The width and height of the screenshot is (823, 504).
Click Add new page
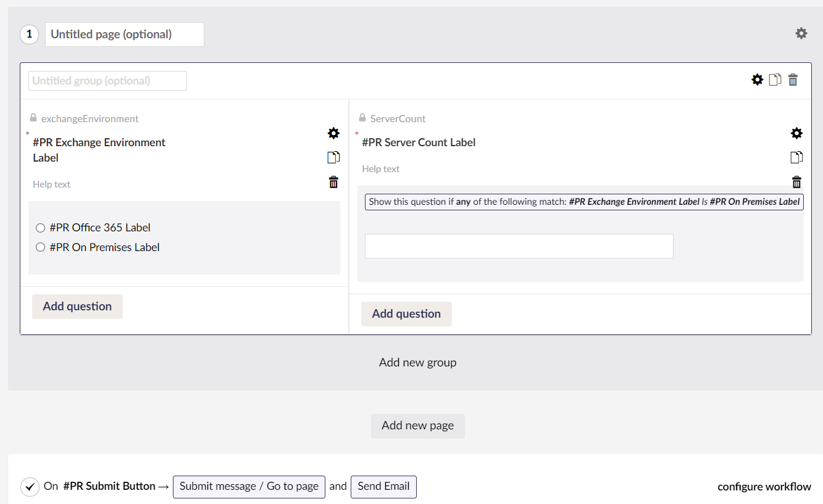tap(417, 426)
